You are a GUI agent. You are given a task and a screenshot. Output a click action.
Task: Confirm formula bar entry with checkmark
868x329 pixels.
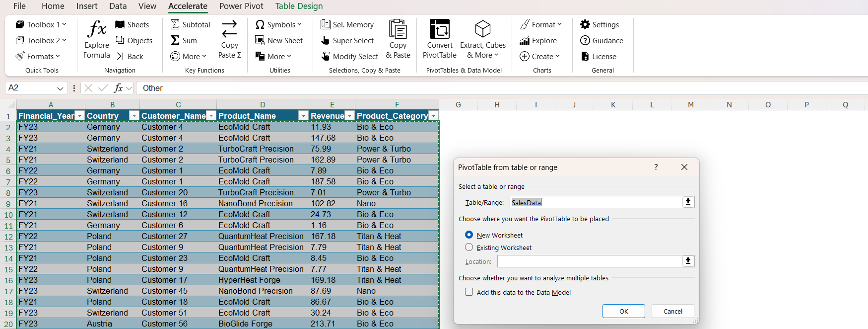click(x=103, y=88)
